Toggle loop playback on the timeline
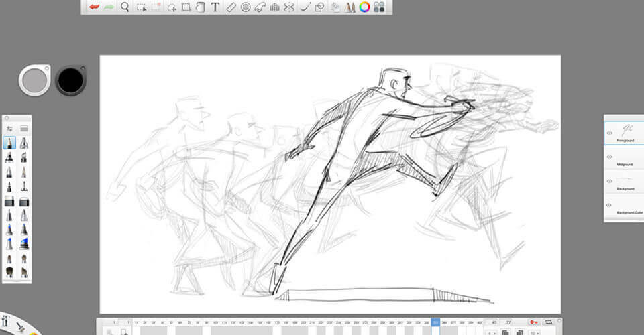This screenshot has height=335, width=644. 549,322
